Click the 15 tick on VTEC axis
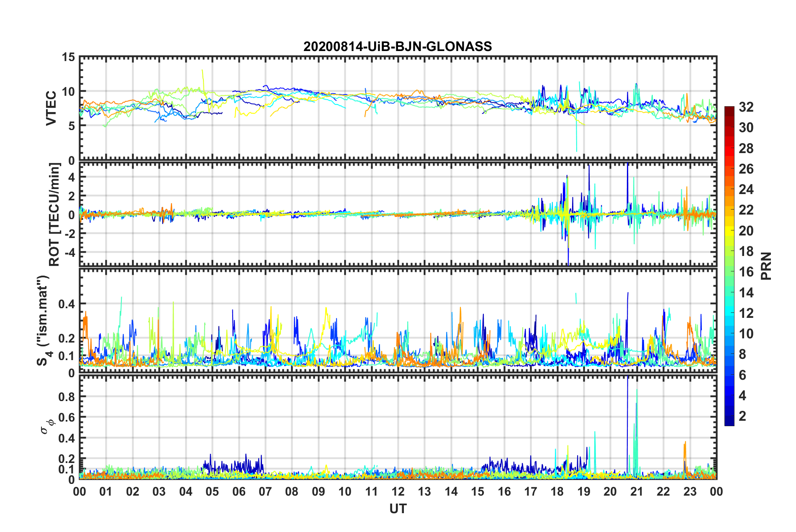 68,57
